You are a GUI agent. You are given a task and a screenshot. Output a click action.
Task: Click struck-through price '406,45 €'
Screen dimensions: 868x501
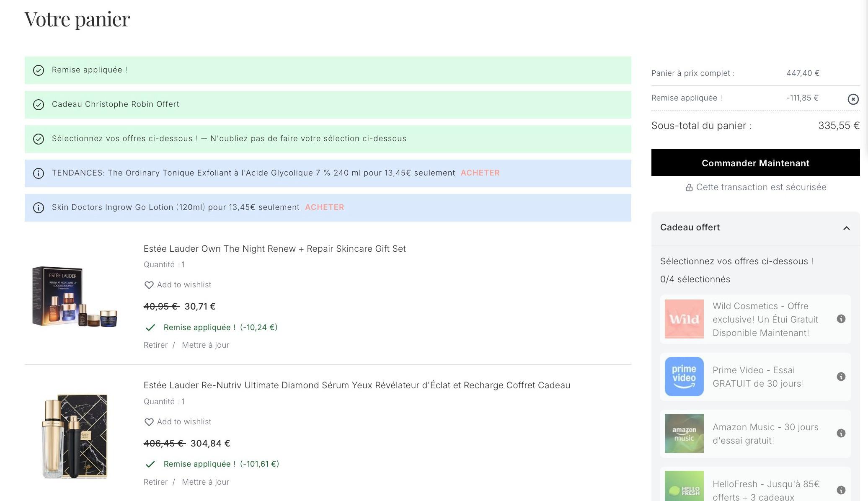pyautogui.click(x=164, y=444)
